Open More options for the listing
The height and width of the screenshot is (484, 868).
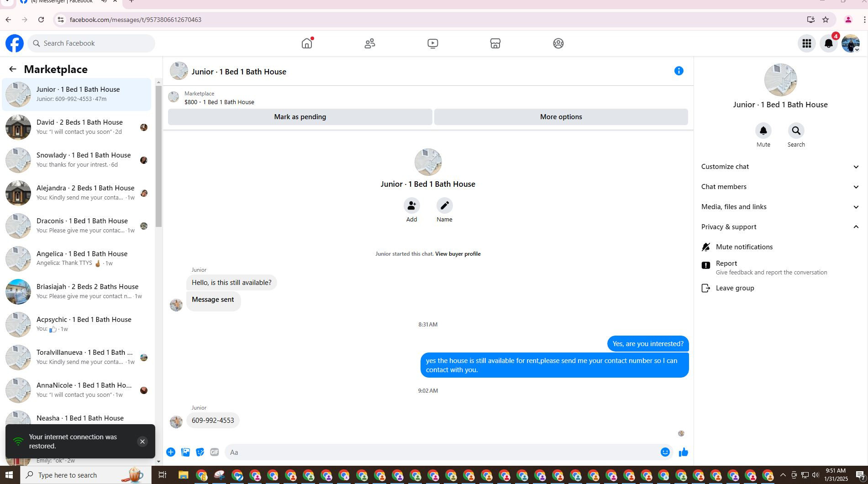(x=561, y=117)
